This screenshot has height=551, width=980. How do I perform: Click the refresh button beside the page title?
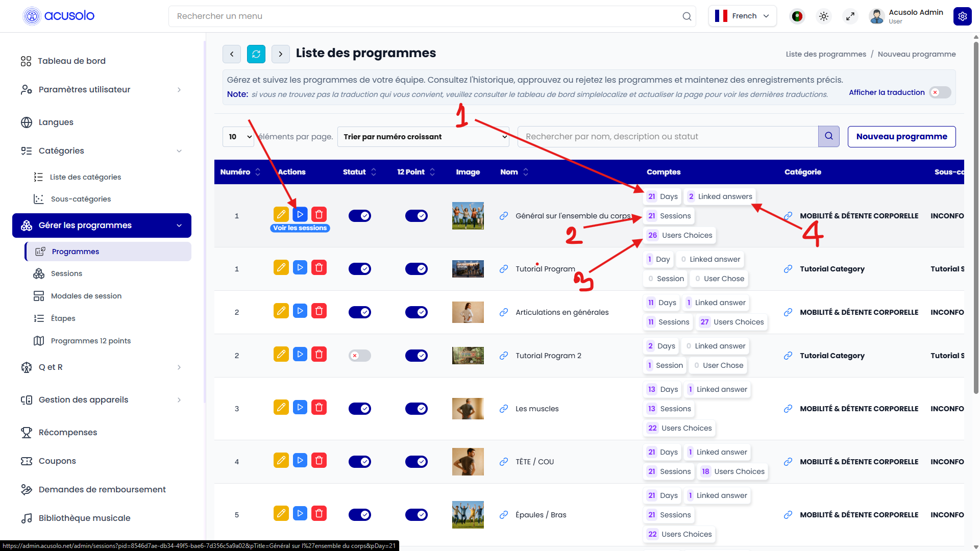[256, 54]
